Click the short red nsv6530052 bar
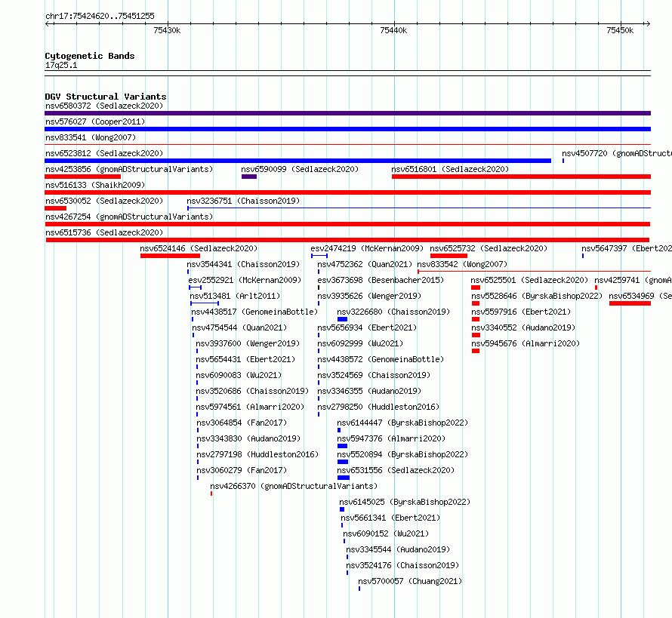Image resolution: width=672 pixels, height=618 pixels. click(x=55, y=208)
